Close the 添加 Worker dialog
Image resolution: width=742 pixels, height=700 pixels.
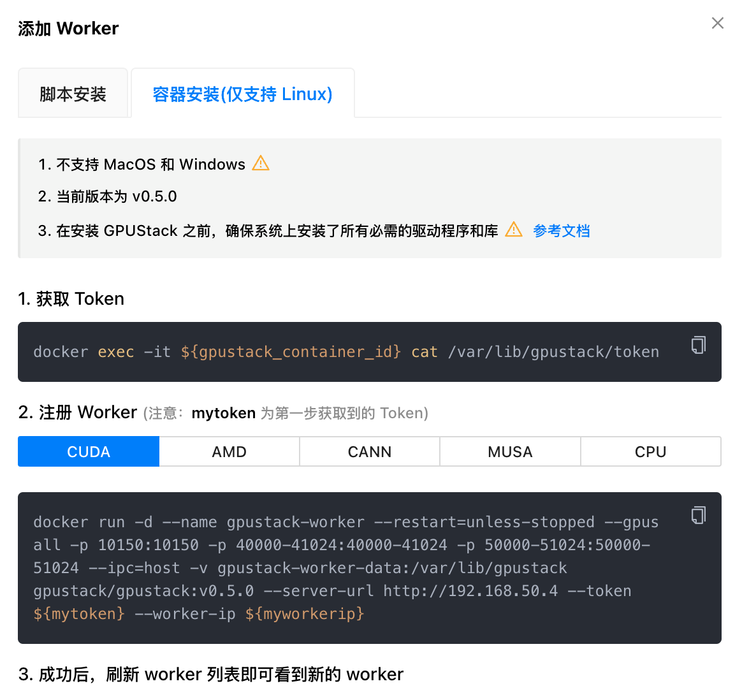717,23
